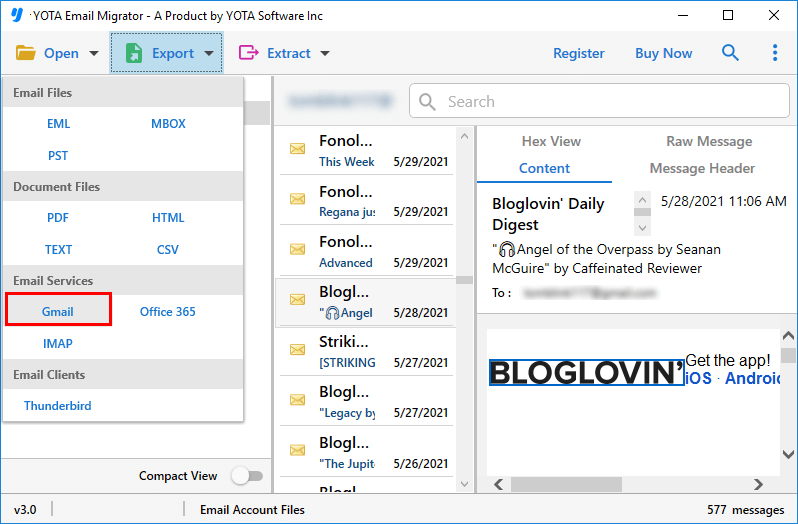
Task: Switch to the Content tab
Action: coord(544,168)
